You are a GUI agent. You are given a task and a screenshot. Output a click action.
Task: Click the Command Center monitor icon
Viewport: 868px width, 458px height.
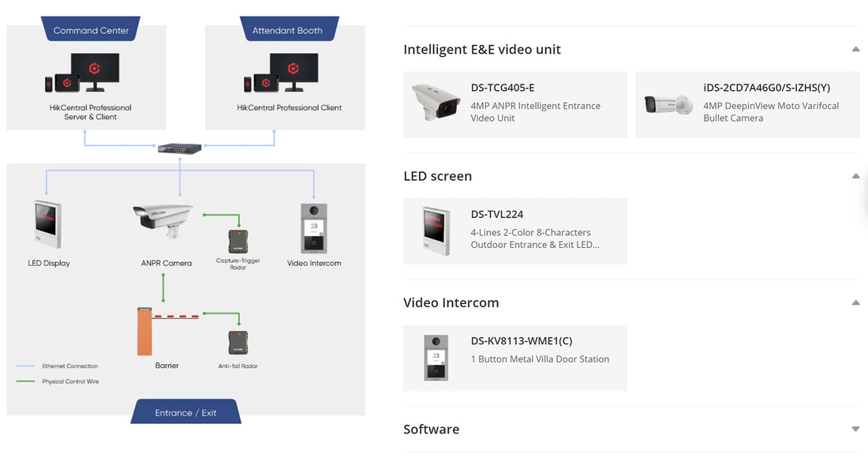click(x=95, y=72)
